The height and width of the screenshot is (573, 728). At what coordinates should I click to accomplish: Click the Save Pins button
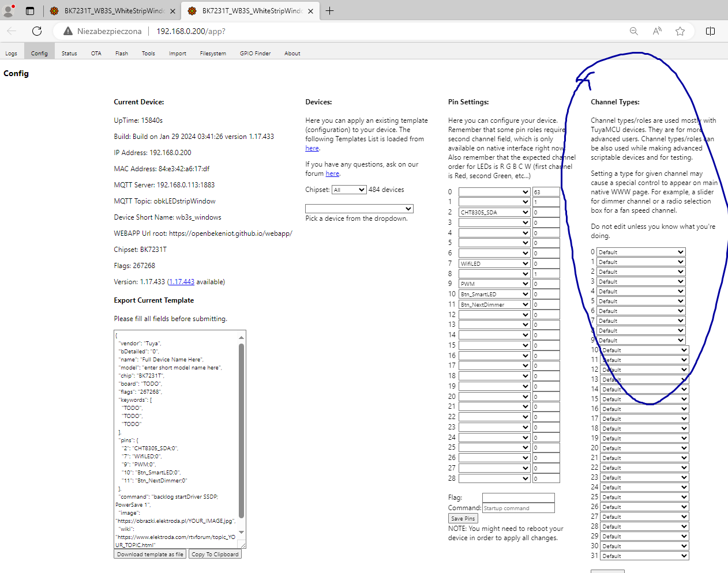click(x=463, y=518)
